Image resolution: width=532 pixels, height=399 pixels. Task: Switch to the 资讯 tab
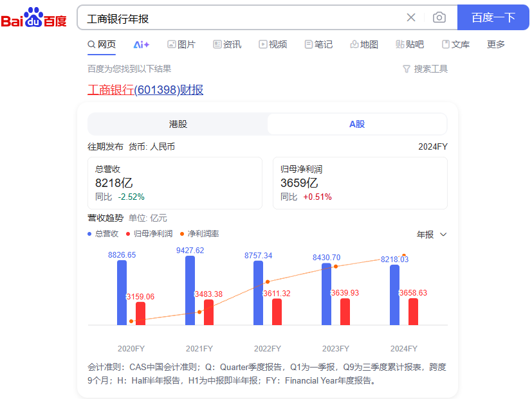click(x=227, y=44)
